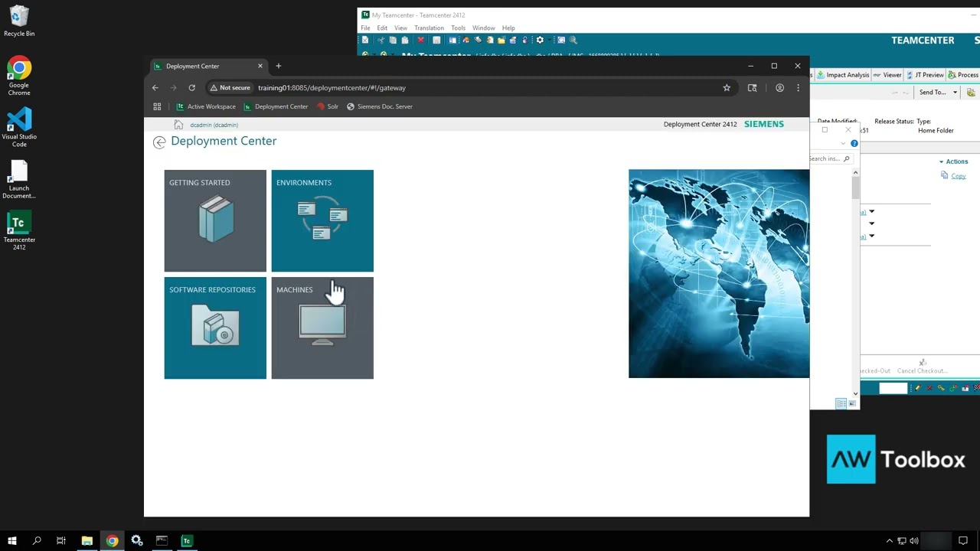Open the File menu in Teamcenter
980x551 pixels.
365,28
